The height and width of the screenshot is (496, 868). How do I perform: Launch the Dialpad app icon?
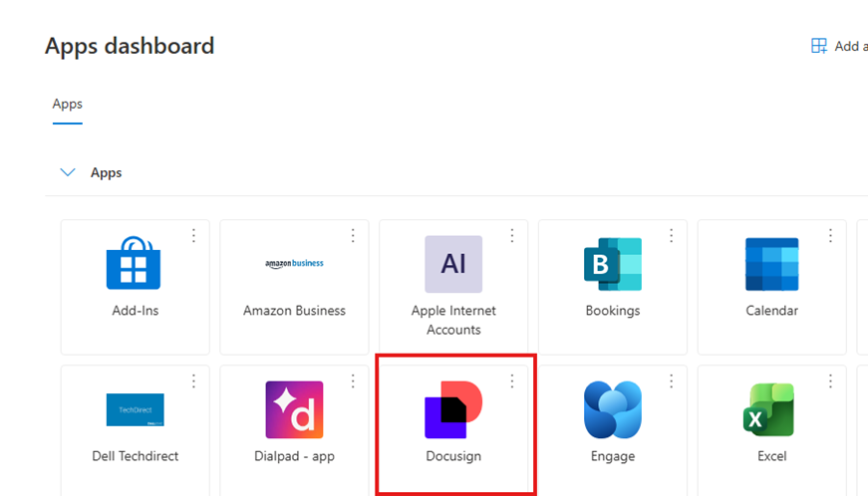click(294, 409)
